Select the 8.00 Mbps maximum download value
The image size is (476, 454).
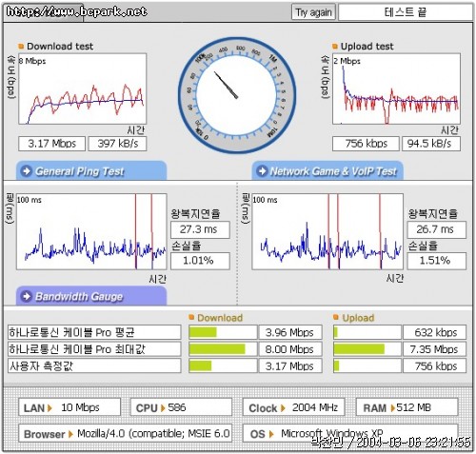point(290,349)
